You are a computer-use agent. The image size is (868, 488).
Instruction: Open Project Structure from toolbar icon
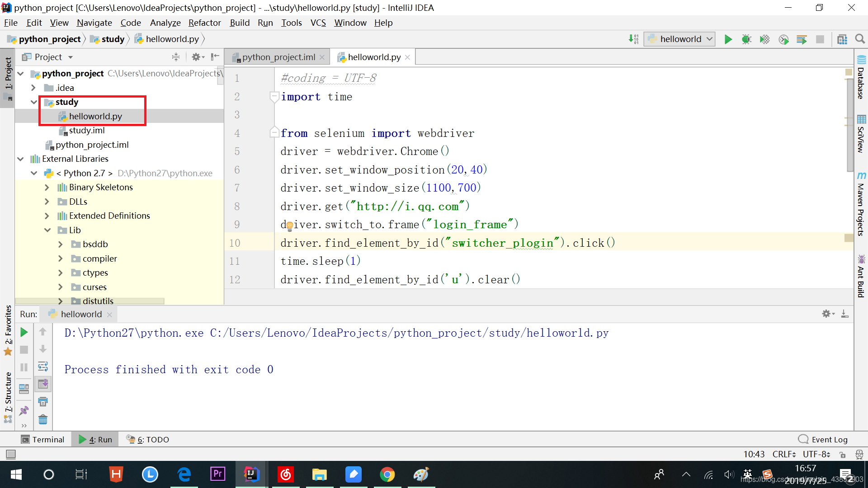(x=842, y=39)
